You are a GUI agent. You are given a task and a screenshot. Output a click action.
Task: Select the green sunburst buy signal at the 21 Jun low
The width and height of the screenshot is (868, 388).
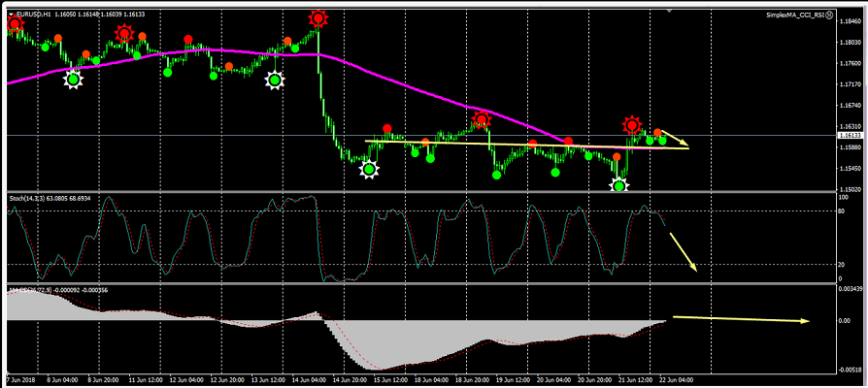click(x=618, y=183)
